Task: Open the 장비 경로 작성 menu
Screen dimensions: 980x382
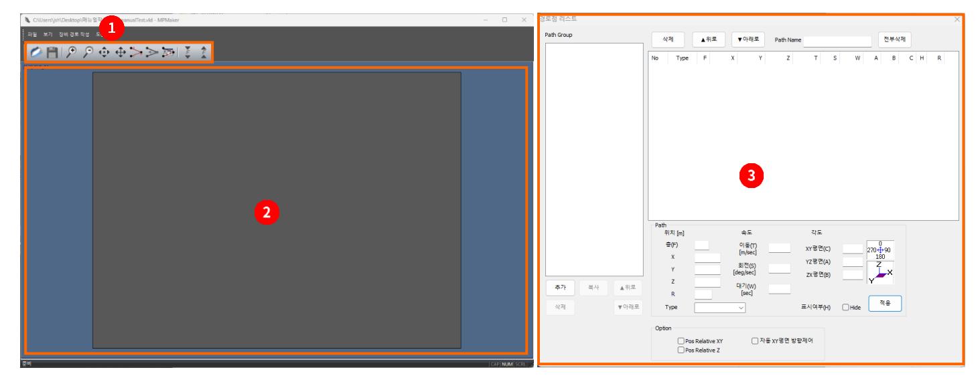Action: pos(74,33)
